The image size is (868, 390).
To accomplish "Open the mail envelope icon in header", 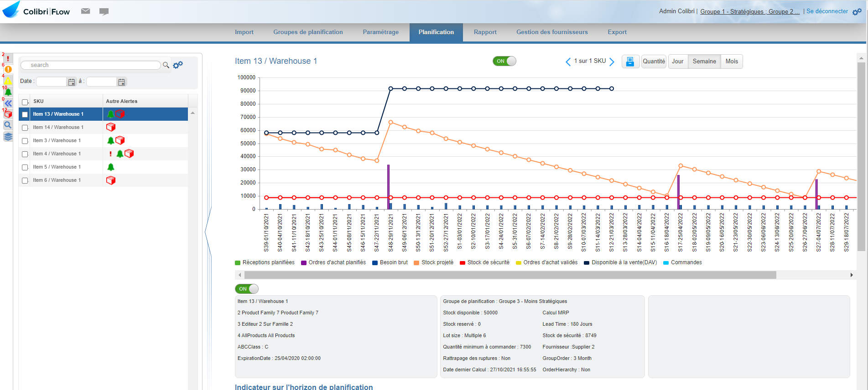I will (x=85, y=11).
